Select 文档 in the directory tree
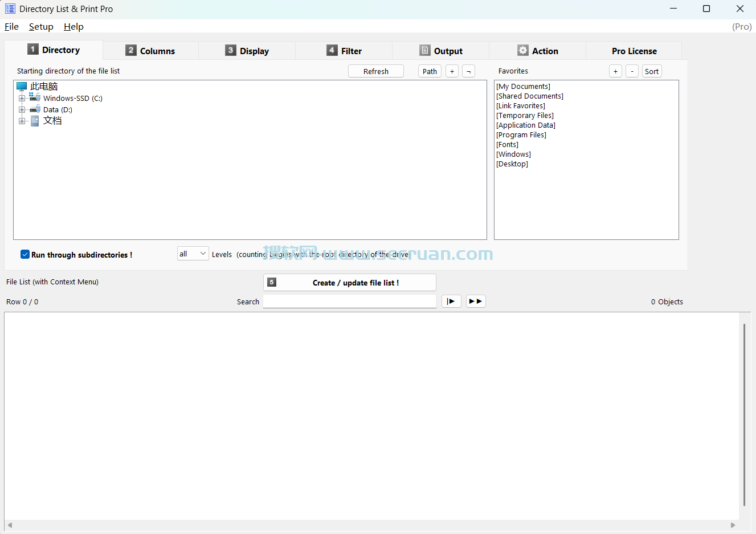Viewport: 756px width, 534px height. pos(52,121)
